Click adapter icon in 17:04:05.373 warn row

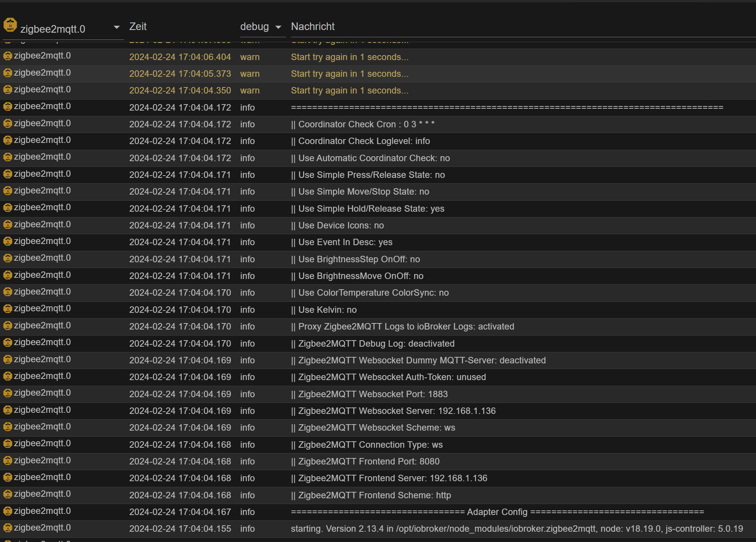8,73
